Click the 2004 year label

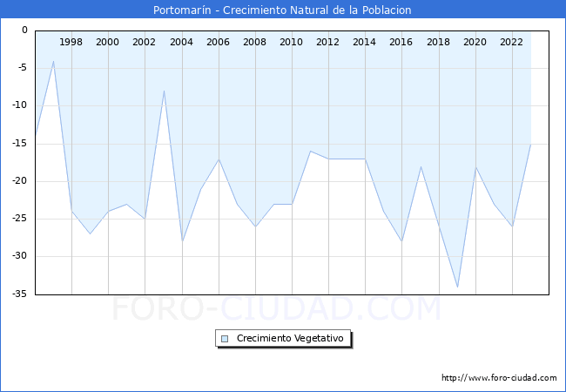(x=181, y=42)
